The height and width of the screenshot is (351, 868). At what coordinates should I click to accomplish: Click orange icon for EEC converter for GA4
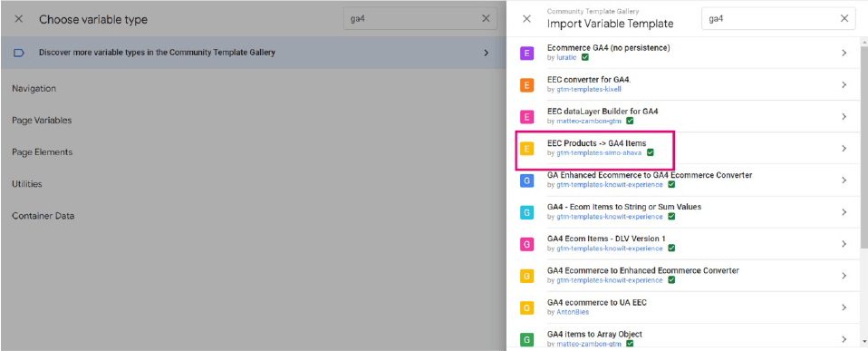527,85
